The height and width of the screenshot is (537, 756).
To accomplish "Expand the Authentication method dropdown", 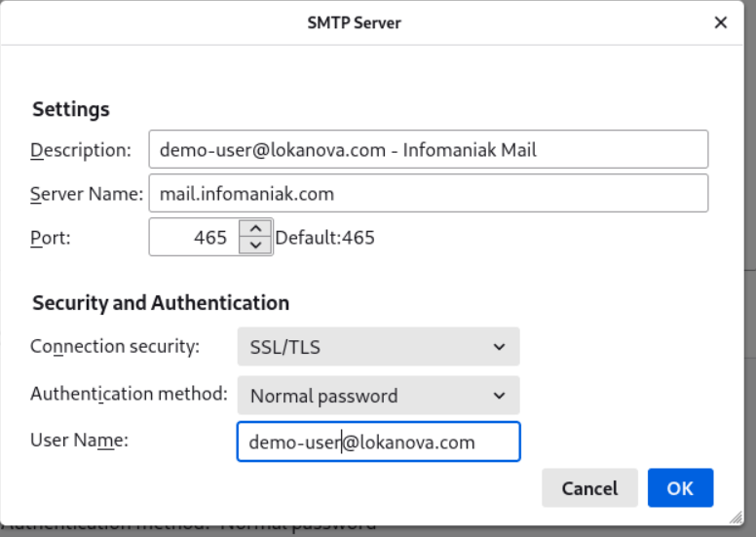I will pyautogui.click(x=378, y=396).
